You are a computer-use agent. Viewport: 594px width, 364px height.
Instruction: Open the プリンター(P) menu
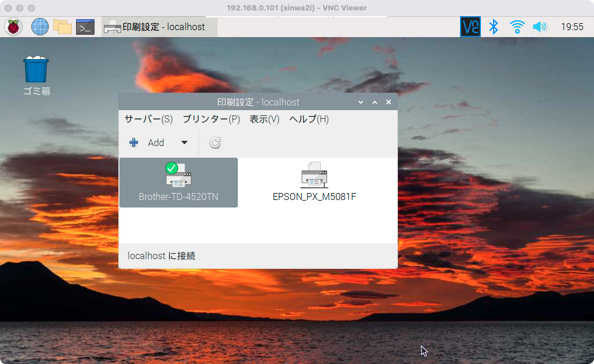point(211,119)
